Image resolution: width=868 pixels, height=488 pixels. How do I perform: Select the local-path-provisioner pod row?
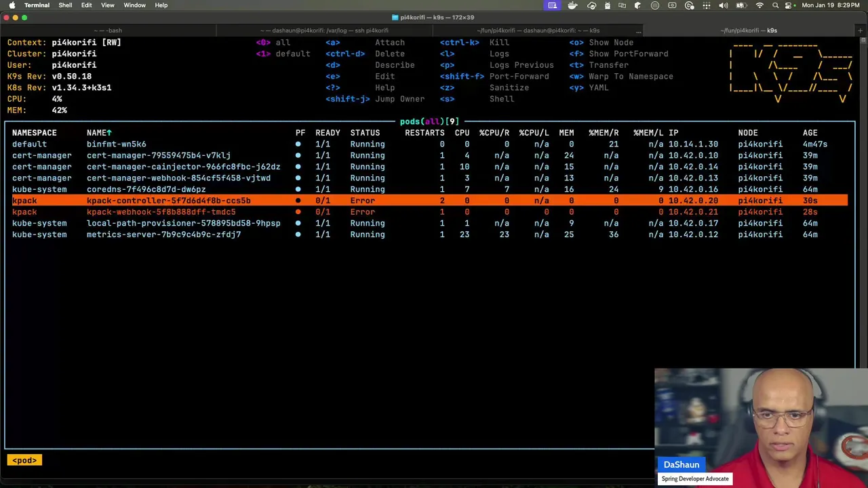430,223
